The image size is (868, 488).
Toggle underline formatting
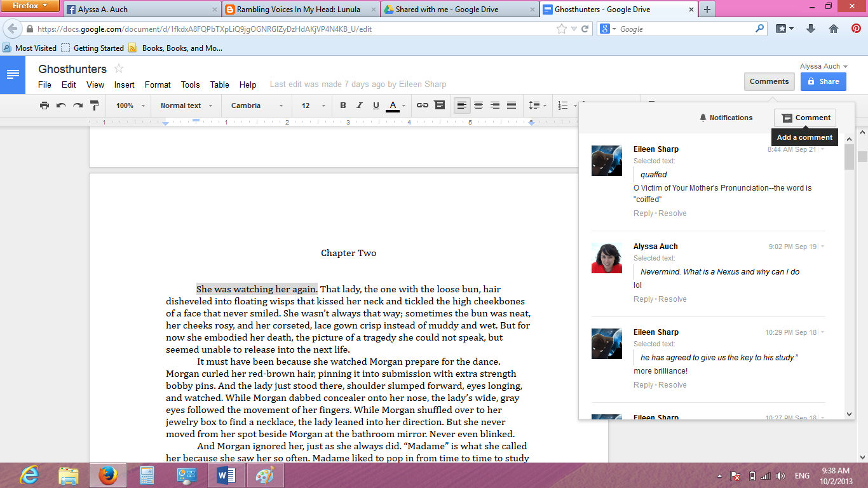(376, 105)
